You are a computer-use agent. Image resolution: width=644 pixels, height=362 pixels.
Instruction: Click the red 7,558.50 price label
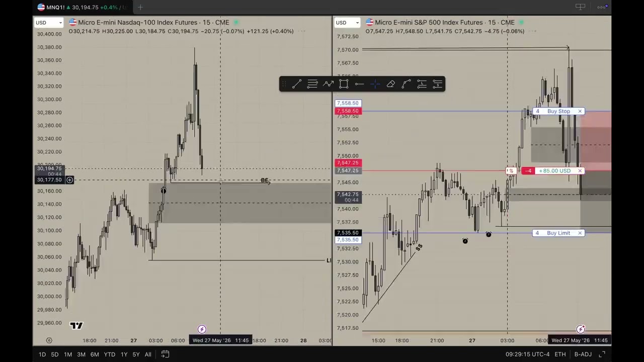348,111
